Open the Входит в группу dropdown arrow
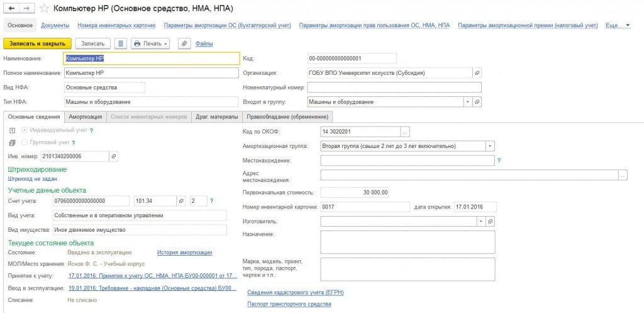This screenshot has width=644, height=313. click(467, 101)
